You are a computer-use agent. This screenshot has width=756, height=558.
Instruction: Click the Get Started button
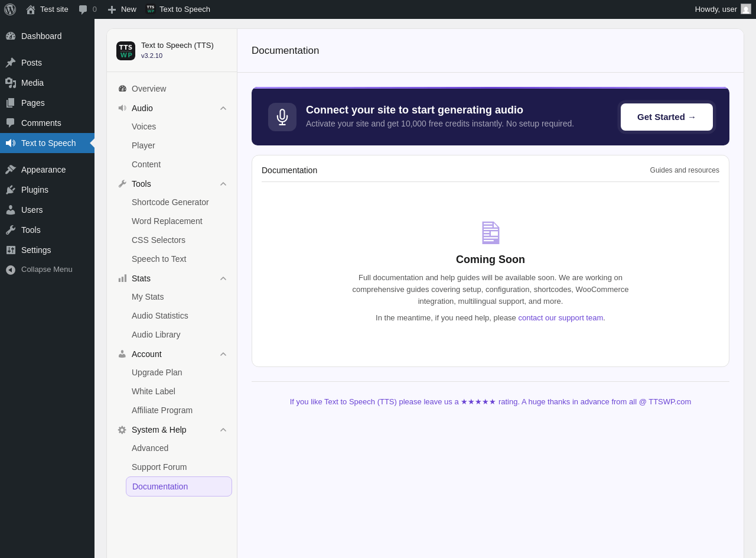click(667, 117)
